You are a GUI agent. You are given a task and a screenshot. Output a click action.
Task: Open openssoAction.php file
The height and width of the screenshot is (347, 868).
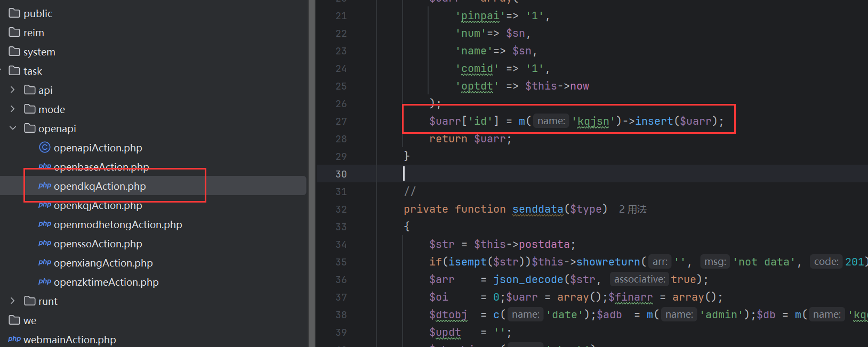point(98,244)
